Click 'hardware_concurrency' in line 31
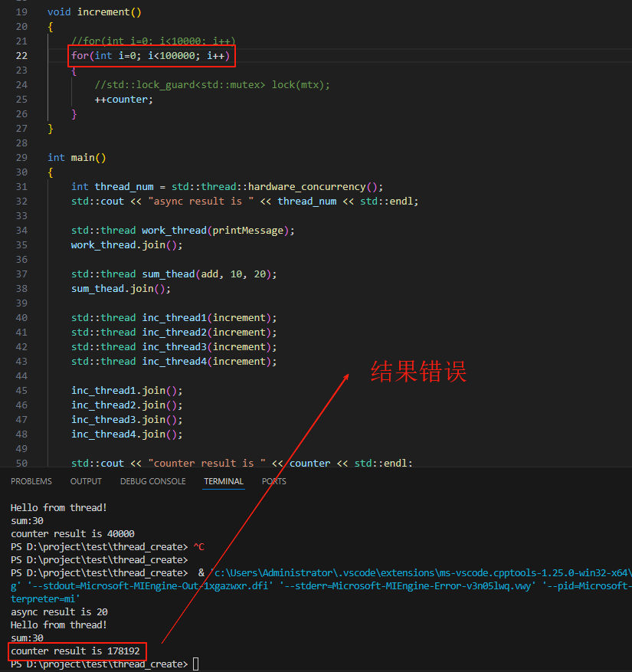Screen dimensions: 632x672 click(x=306, y=187)
